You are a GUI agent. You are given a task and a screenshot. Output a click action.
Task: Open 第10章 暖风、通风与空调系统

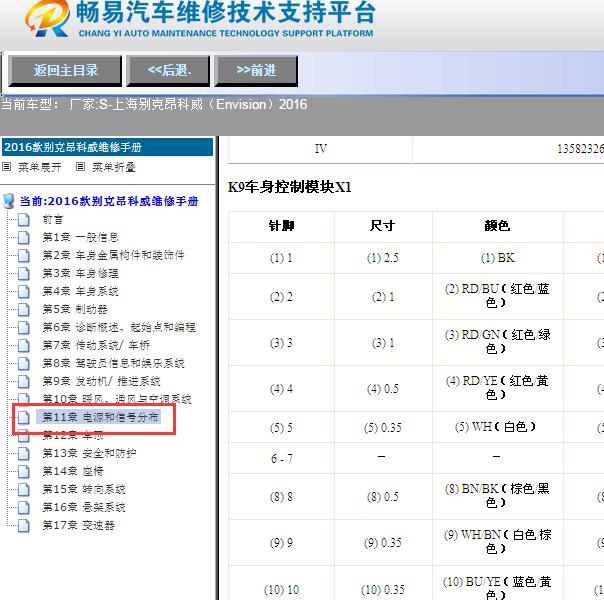[117, 399]
